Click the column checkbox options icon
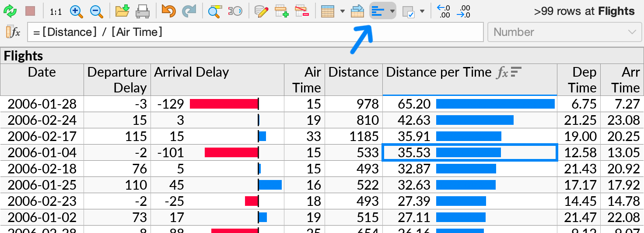644x233 pixels. 408,11
